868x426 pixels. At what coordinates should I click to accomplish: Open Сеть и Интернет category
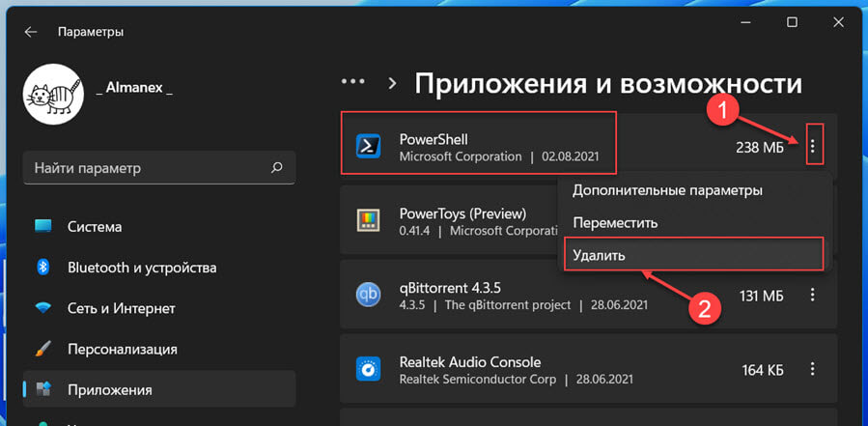pos(159,308)
